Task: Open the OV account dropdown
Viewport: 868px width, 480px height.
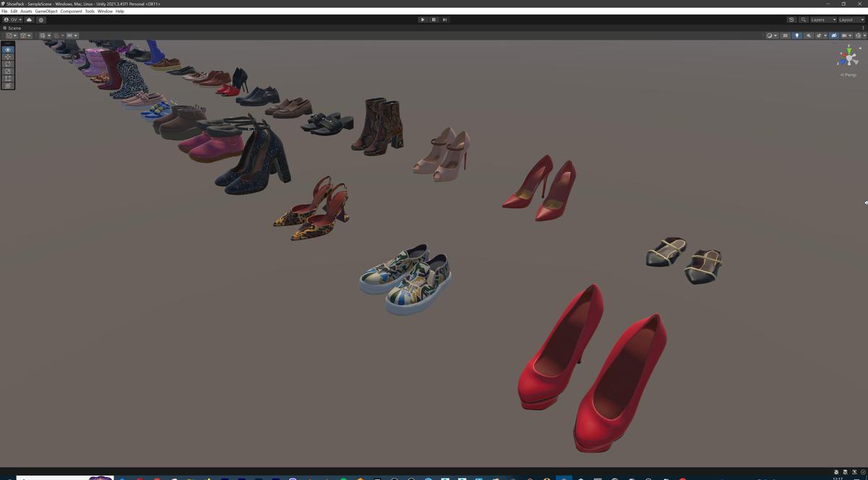Action: click(12, 20)
